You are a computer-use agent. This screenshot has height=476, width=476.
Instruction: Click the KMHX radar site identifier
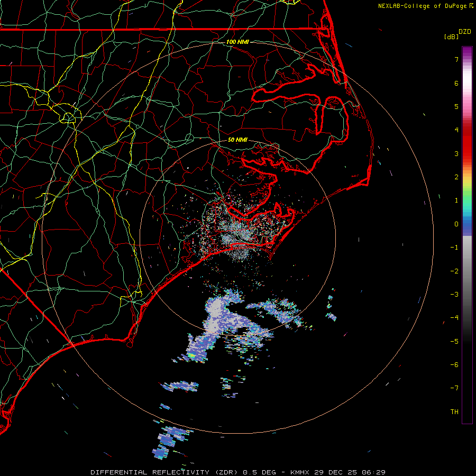(x=300, y=472)
